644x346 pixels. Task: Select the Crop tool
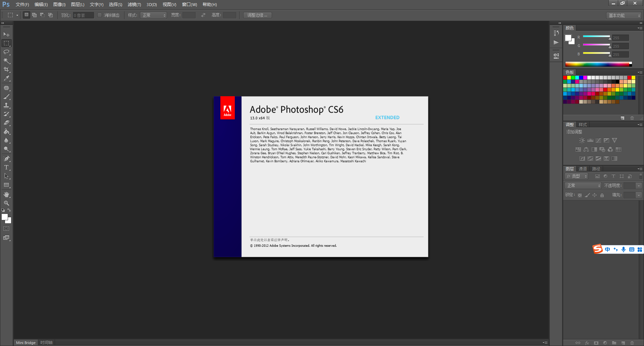[x=6, y=69]
